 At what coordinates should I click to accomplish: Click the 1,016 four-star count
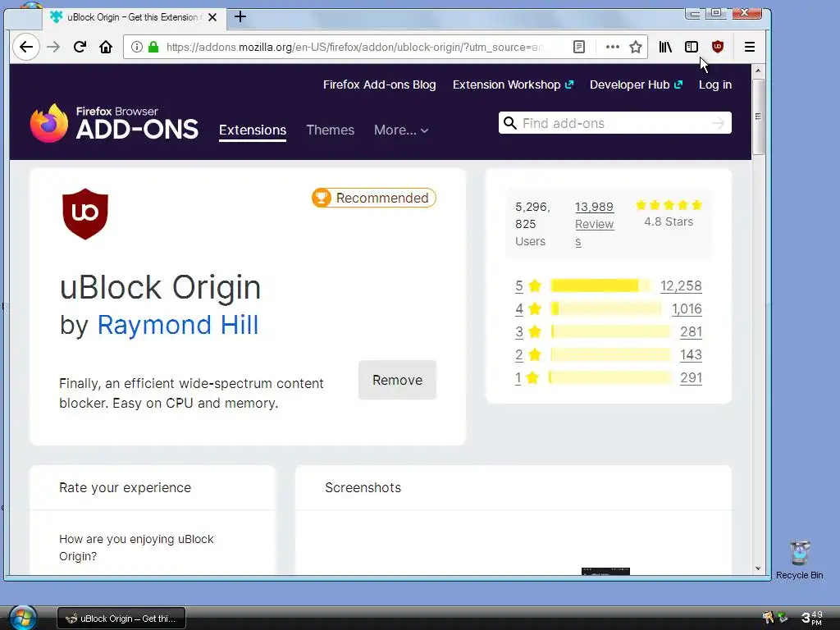coord(687,308)
